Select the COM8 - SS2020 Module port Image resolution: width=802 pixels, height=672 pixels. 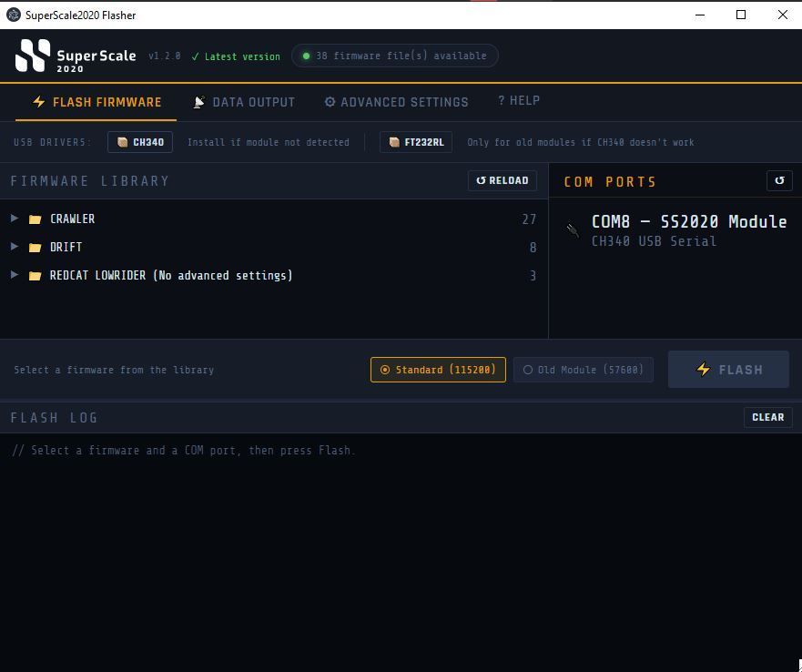tap(675, 229)
